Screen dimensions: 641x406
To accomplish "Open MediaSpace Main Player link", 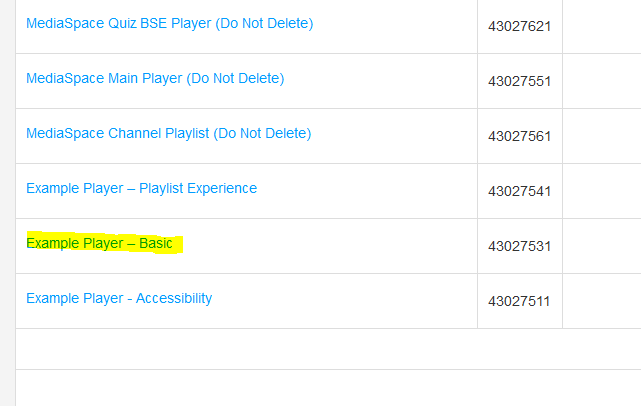I will pyautogui.click(x=155, y=79).
